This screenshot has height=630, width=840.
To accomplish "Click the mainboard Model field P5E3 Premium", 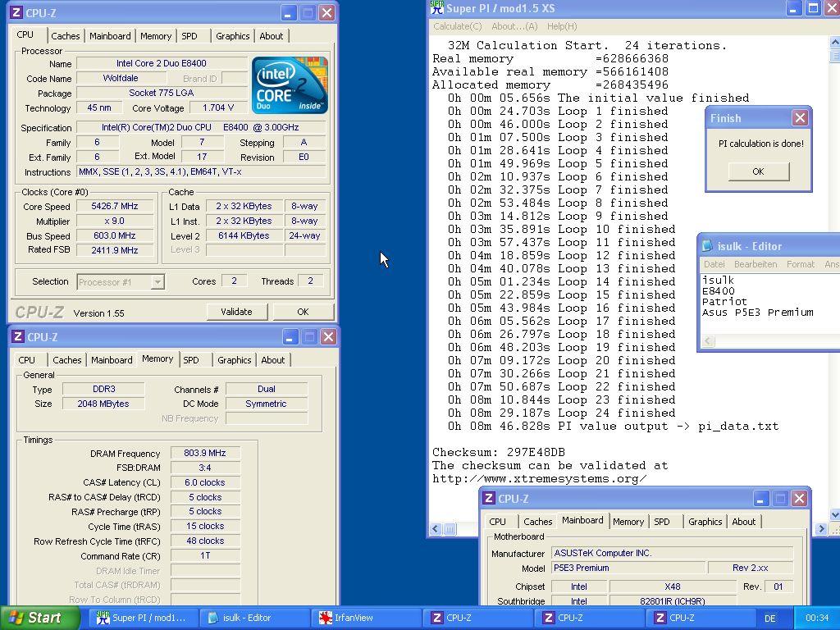I will coord(628,568).
